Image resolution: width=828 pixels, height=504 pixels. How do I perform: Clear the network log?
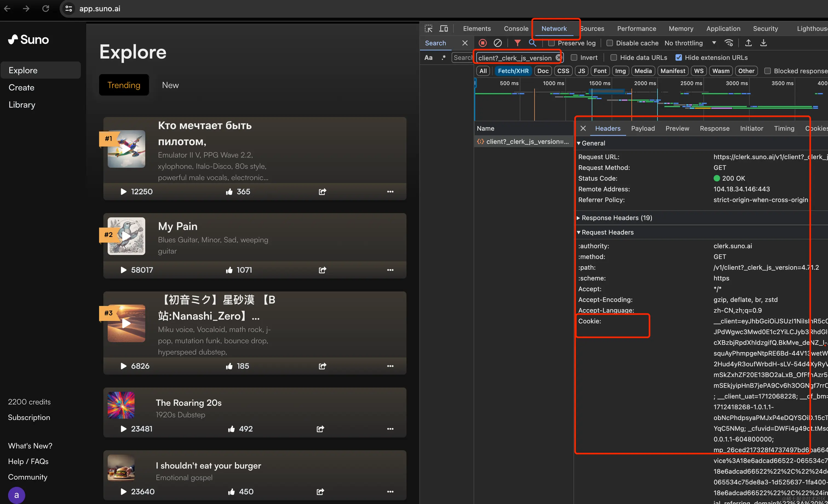pyautogui.click(x=497, y=43)
